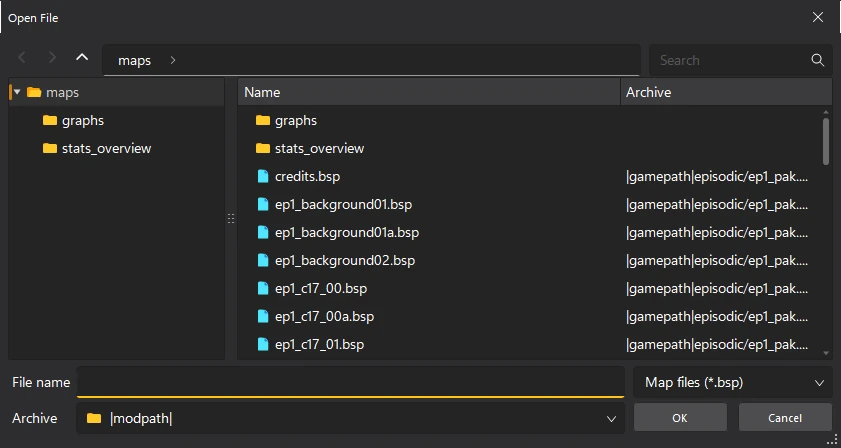Screen dimensions: 841x448
Task: Click file icon next to ep1_c17_00.bsp
Action: click(x=263, y=288)
